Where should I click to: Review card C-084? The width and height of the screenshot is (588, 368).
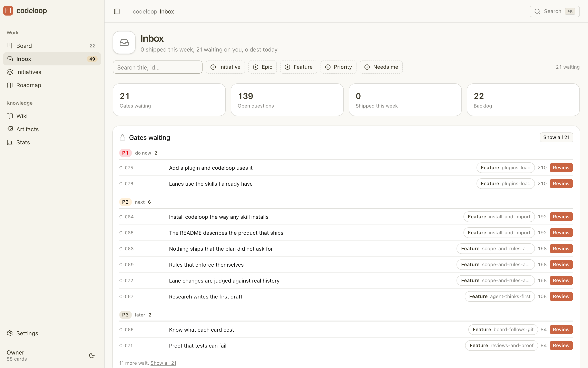tap(561, 217)
